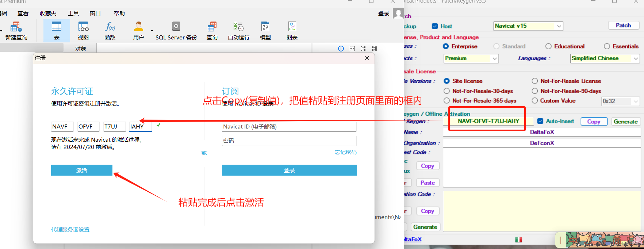The width and height of the screenshot is (644, 249).
Task: Select the Custom Value radio option
Action: pos(535,100)
